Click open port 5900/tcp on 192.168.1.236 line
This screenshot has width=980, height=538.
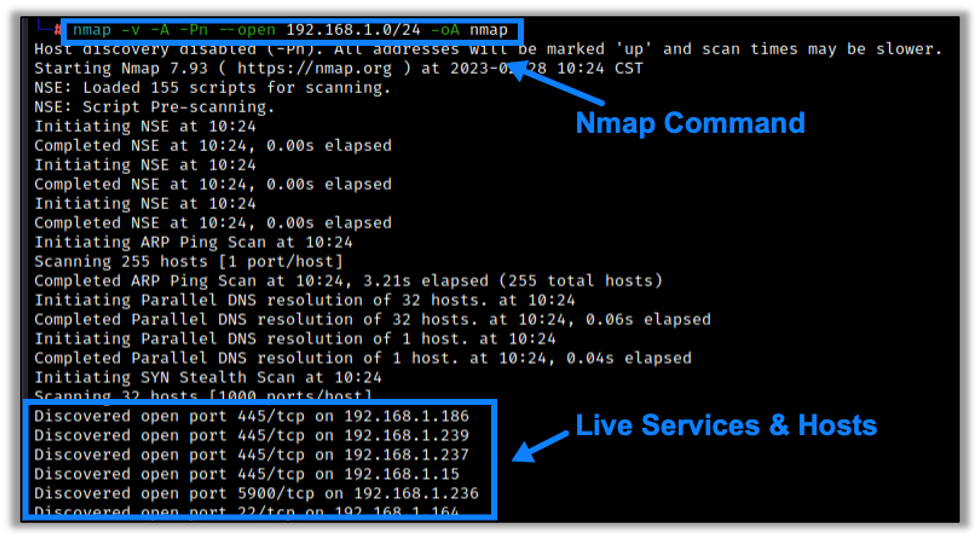[256, 494]
